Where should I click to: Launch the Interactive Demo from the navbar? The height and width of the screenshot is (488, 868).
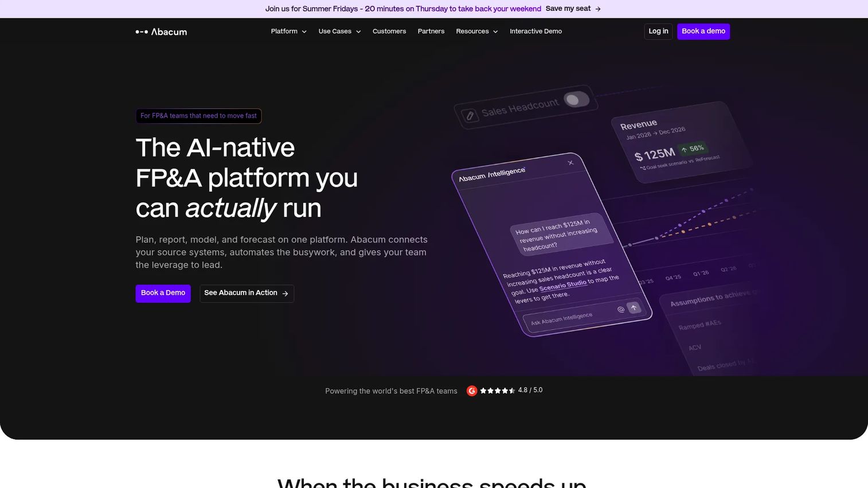[535, 32]
